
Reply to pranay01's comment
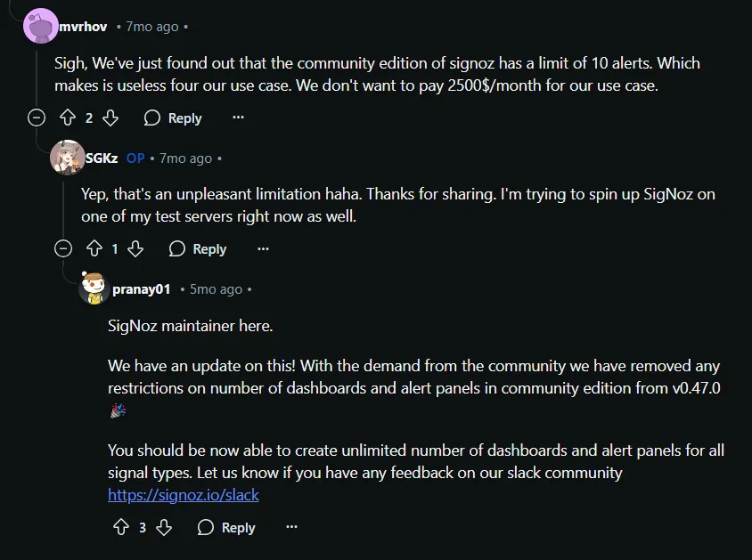point(226,528)
